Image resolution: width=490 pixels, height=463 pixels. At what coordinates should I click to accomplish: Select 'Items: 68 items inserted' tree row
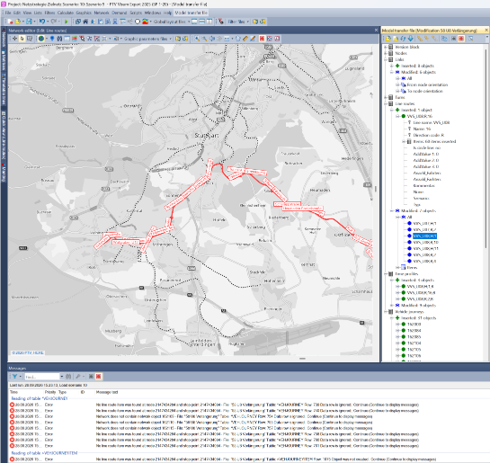click(x=434, y=141)
